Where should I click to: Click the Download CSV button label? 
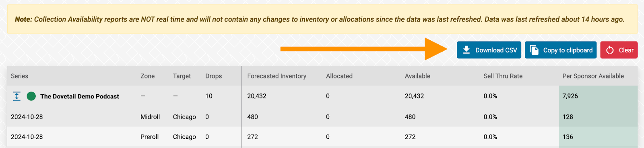click(x=496, y=50)
